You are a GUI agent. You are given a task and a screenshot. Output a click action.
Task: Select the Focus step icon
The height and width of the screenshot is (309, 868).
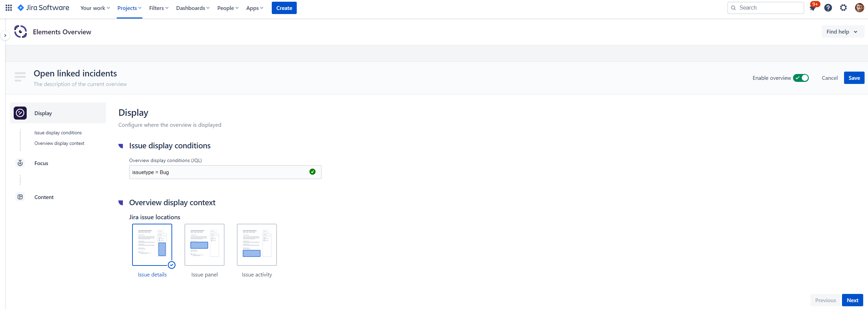[x=20, y=163]
